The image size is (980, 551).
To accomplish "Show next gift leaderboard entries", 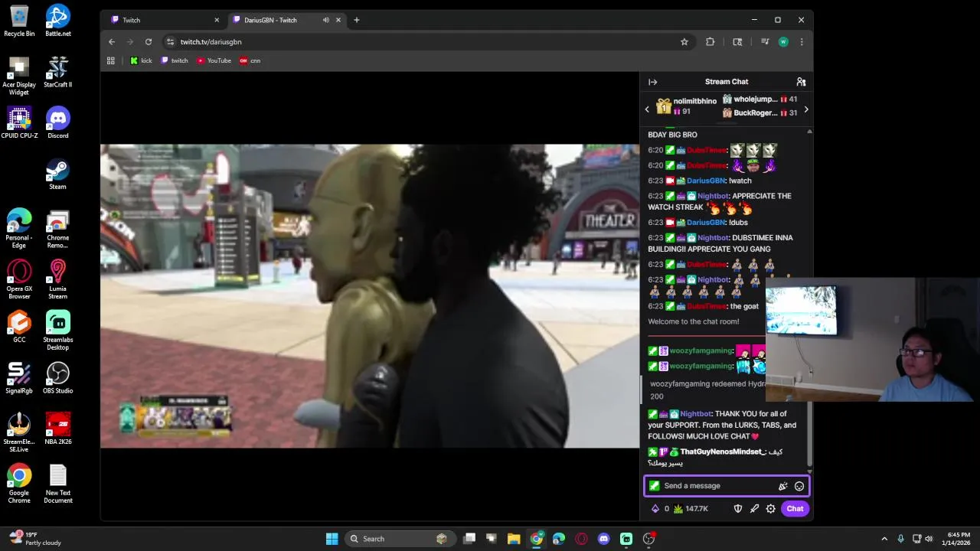I will point(805,109).
